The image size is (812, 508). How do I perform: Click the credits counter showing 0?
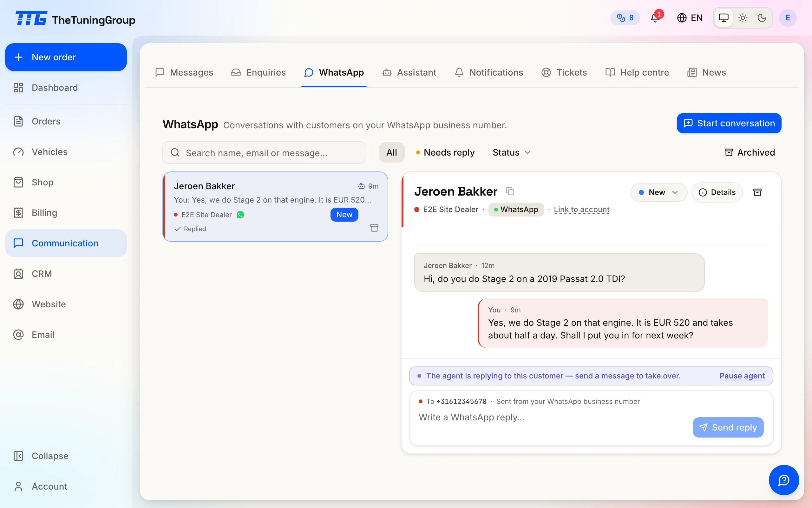coord(625,18)
